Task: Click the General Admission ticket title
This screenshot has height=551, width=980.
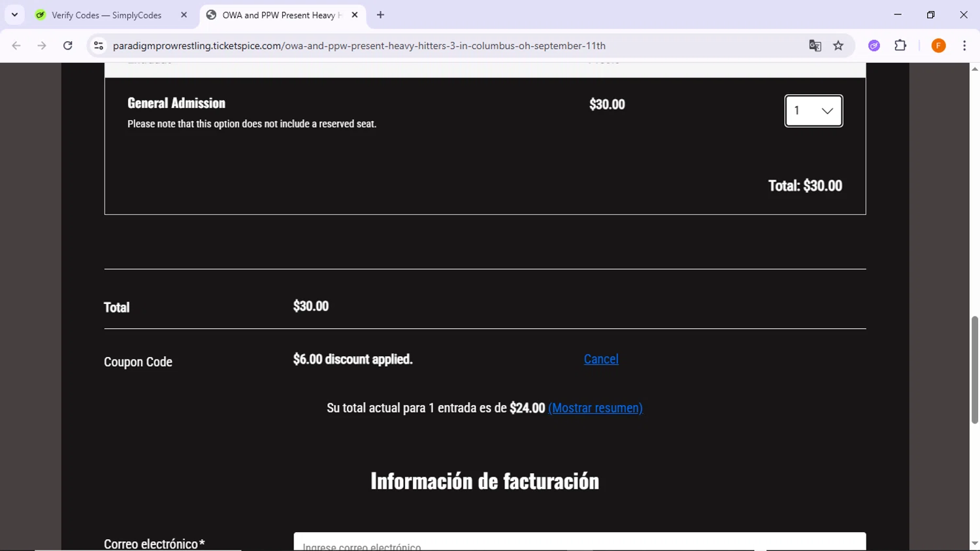Action: click(x=176, y=103)
